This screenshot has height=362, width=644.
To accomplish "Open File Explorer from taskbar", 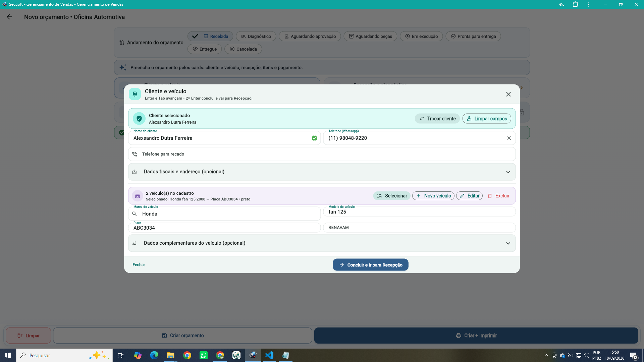I will point(171,355).
